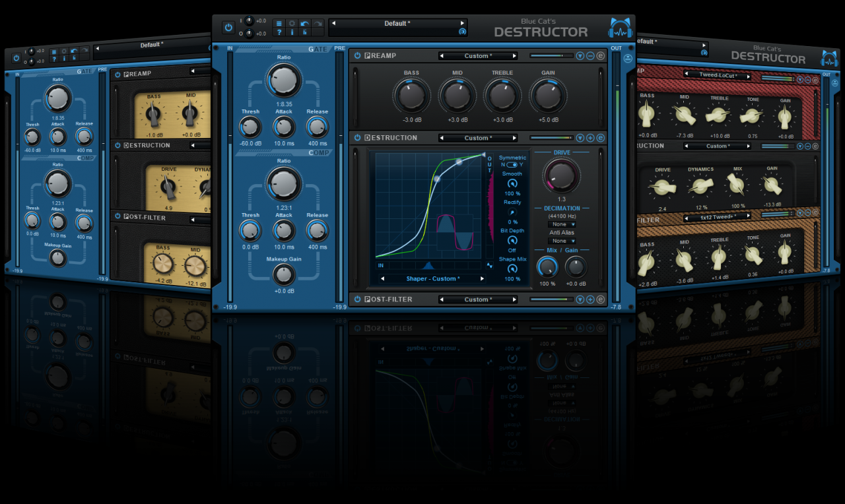Select next global preset arrow beside Default
This screenshot has width=845, height=504.
click(463, 23)
